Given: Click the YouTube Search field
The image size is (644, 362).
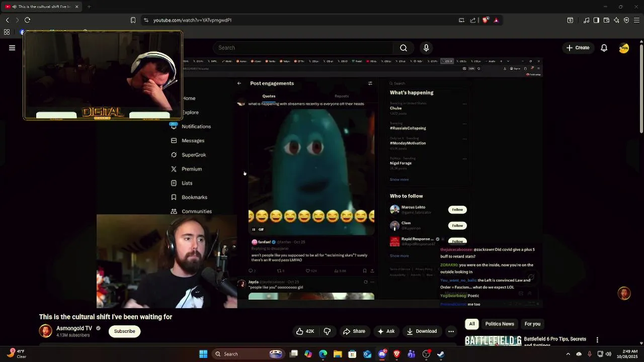Looking at the screenshot, I should click(x=303, y=48).
